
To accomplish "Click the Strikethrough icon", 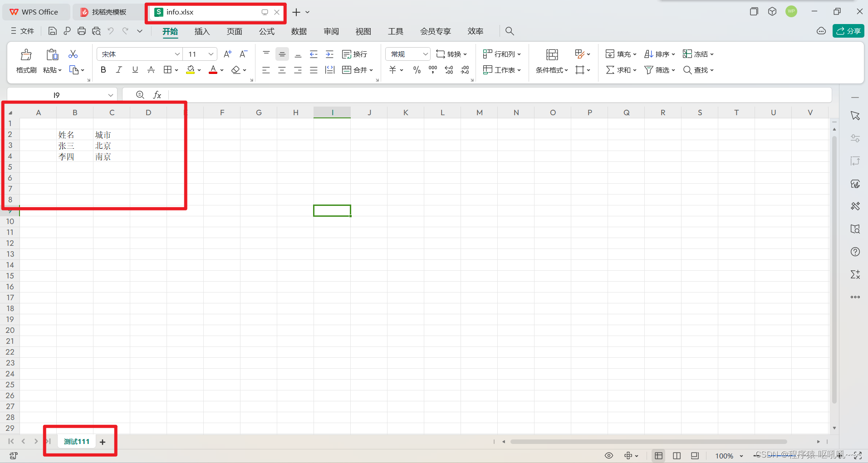I will pos(151,70).
